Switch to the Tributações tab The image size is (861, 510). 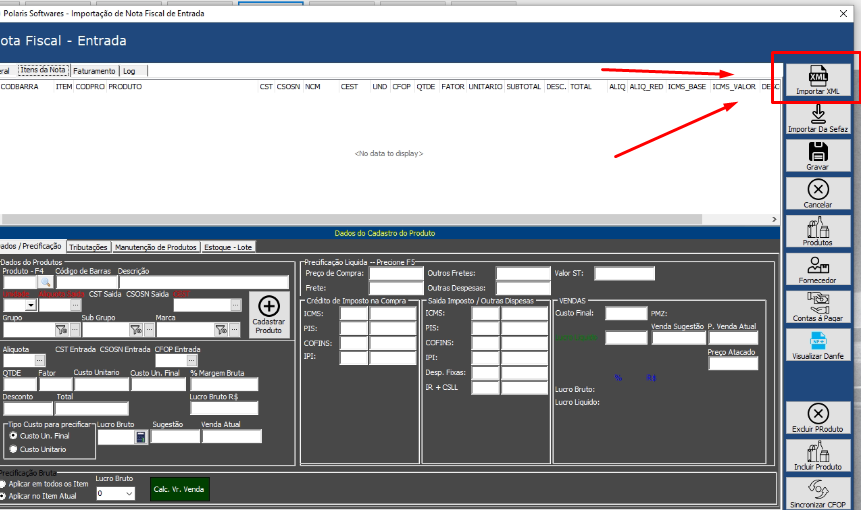point(89,246)
